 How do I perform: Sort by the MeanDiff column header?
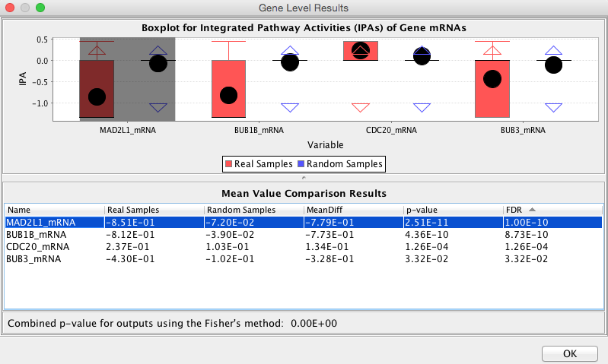click(x=354, y=210)
